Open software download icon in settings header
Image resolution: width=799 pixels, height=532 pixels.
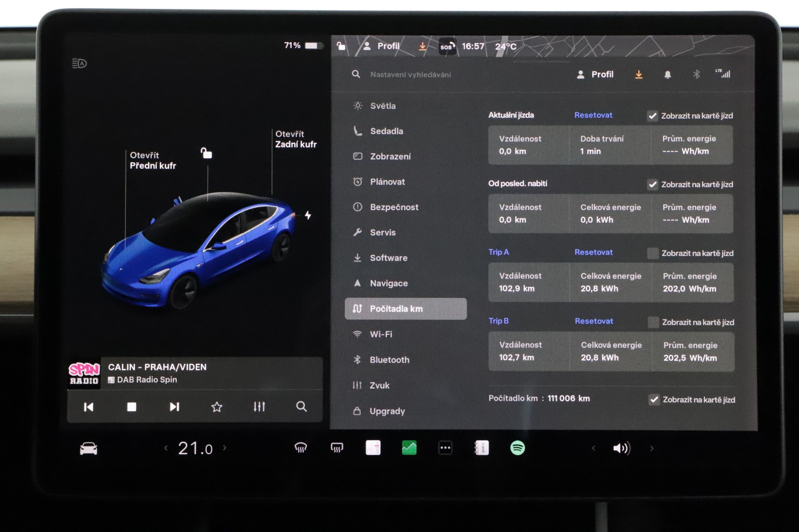[639, 74]
